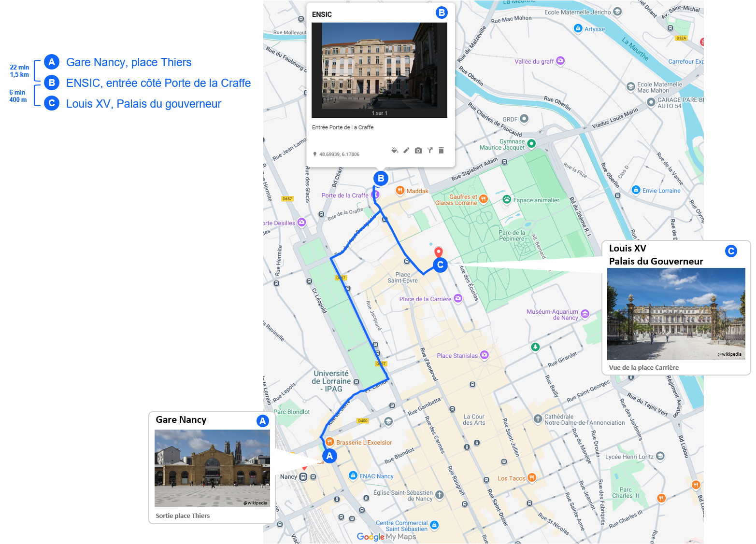Add photo using the camera icon
The height and width of the screenshot is (544, 756).
pos(418,151)
